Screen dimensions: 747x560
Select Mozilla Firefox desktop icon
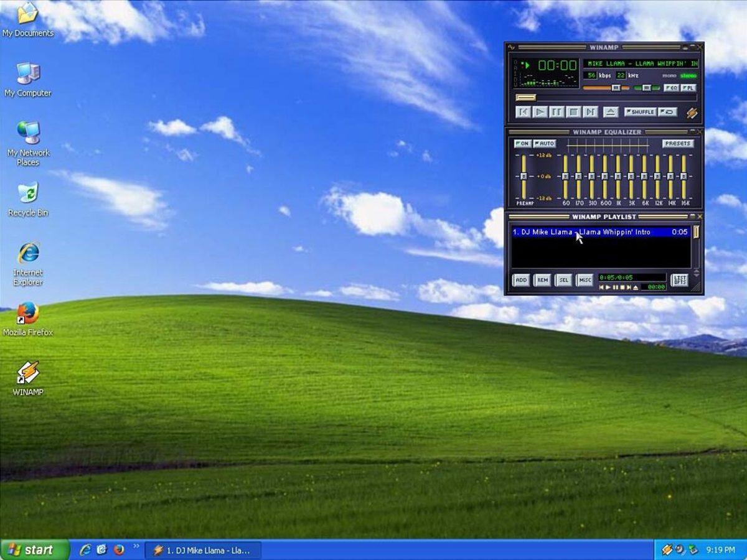(x=28, y=319)
